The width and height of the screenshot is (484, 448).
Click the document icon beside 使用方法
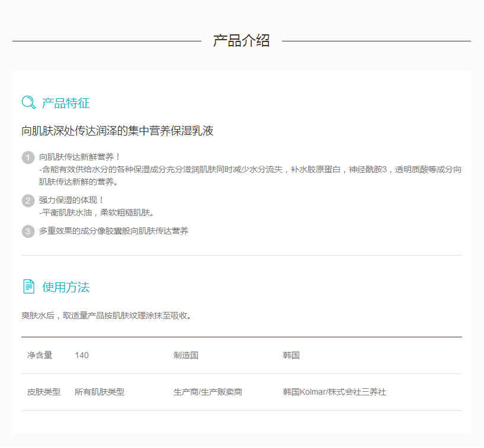[28, 287]
